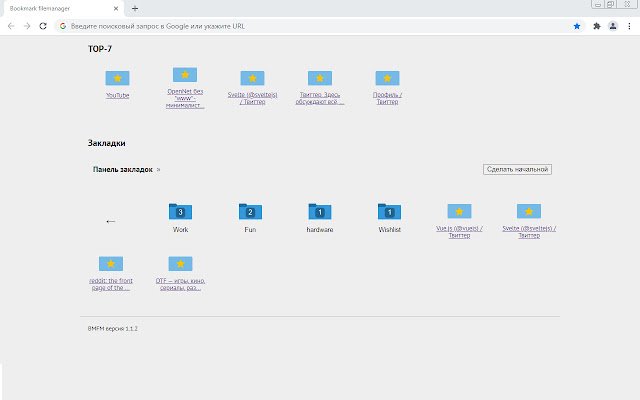This screenshot has height=400, width=640.
Task: Open the Wishlist folder icon
Action: (x=389, y=211)
